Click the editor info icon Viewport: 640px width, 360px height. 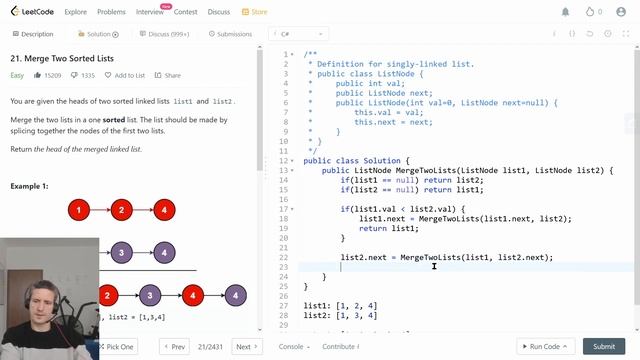click(554, 34)
